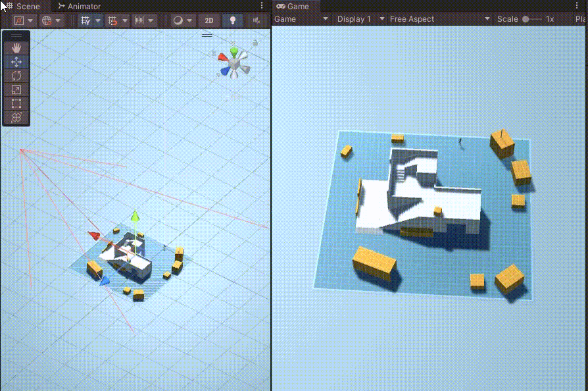Expand the draw mode dropdown arrow
This screenshot has width=588, height=391.
click(189, 20)
